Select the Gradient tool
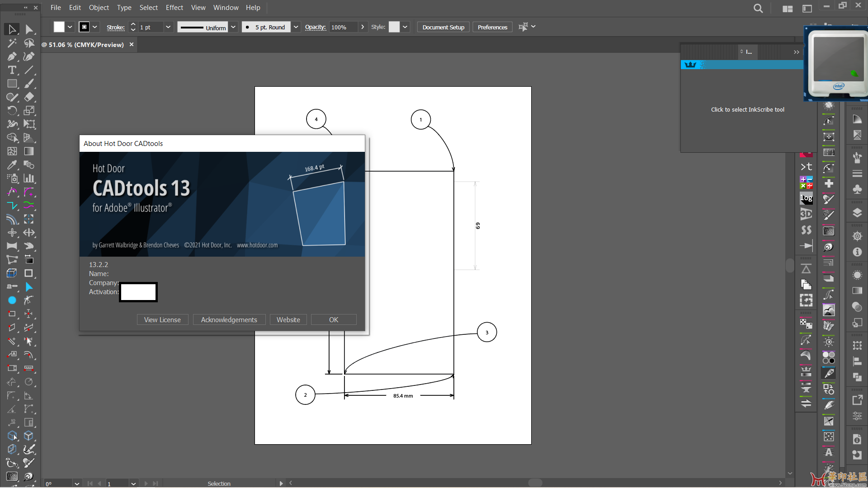The height and width of the screenshot is (488, 868). [29, 151]
